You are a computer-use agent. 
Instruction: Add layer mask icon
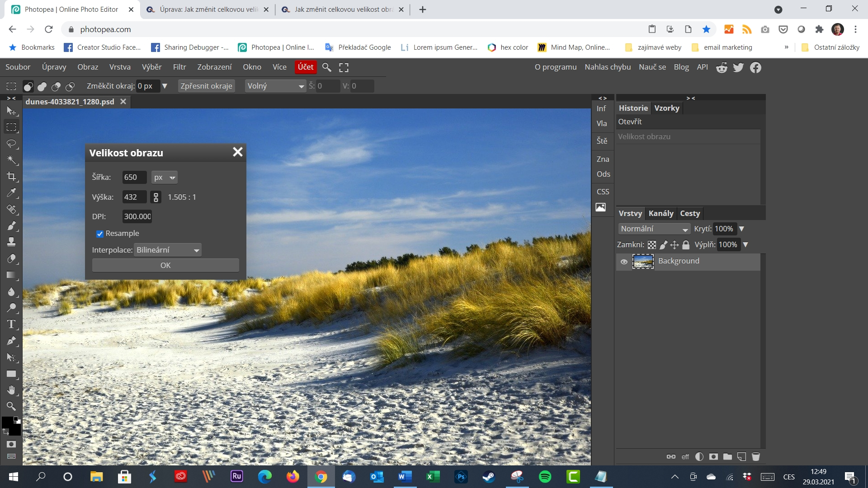[x=713, y=456]
